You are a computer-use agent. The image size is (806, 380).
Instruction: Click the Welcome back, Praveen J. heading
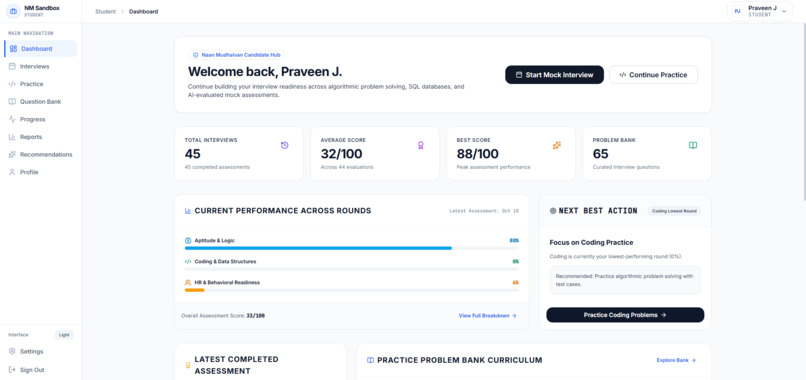(x=265, y=71)
